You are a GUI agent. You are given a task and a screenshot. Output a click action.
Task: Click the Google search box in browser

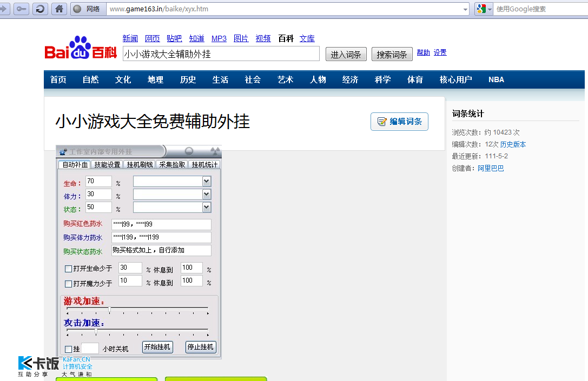coord(540,9)
